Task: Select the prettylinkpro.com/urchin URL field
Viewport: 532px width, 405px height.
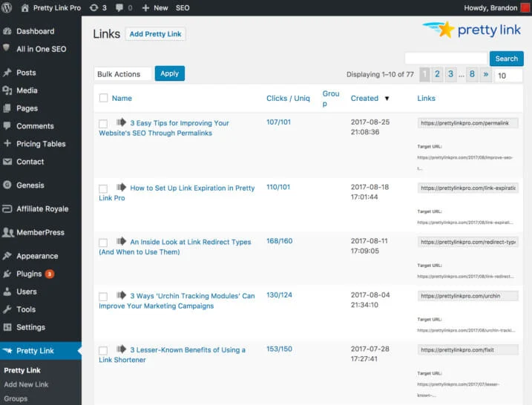Action: tap(468, 296)
